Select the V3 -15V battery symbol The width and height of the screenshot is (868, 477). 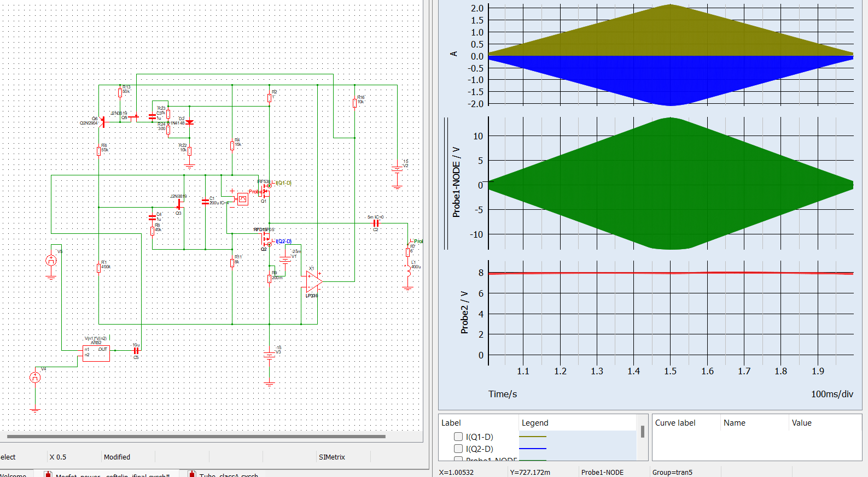[269, 355]
